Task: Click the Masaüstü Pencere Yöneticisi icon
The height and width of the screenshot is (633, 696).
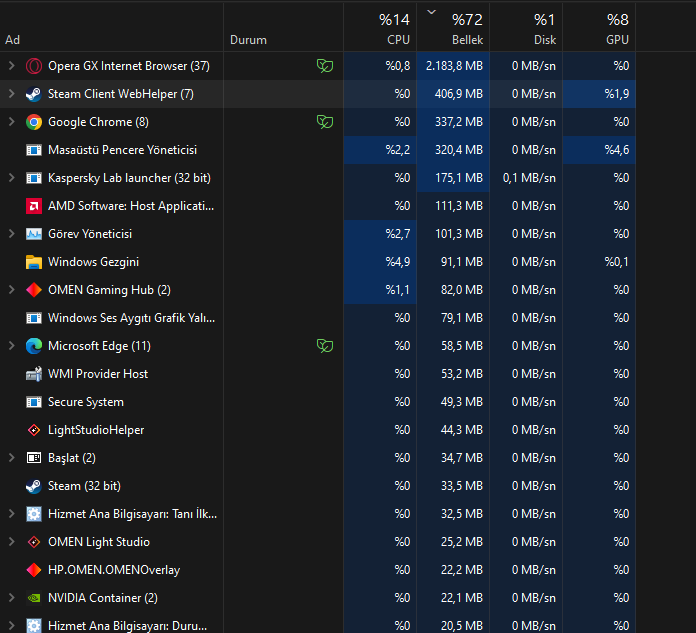Action: coord(34,150)
